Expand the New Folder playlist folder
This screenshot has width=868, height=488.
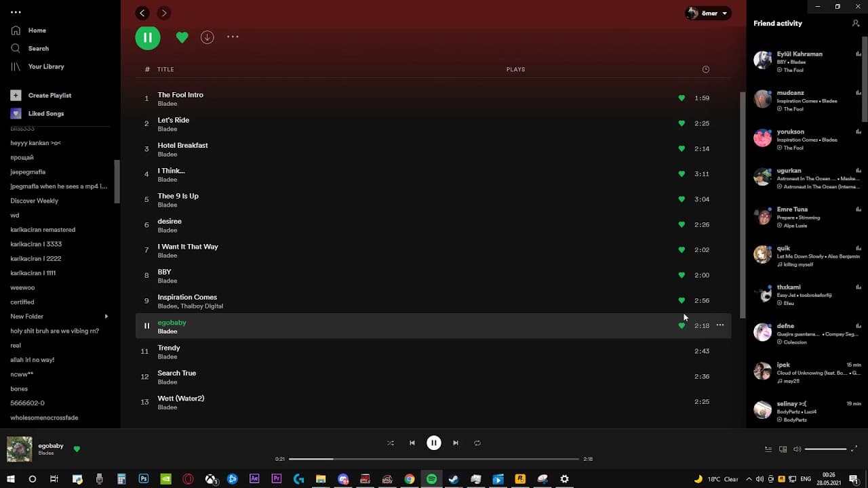(106, 317)
